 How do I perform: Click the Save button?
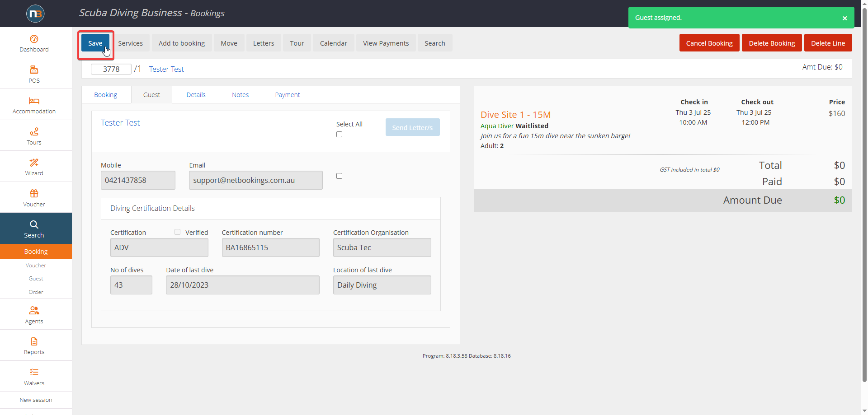[95, 43]
